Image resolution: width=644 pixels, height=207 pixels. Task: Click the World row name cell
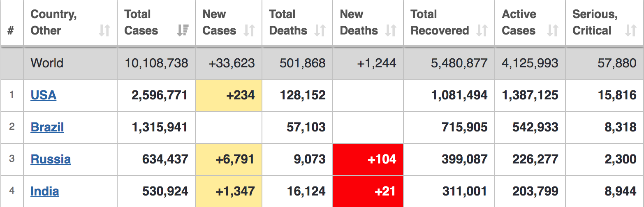click(x=47, y=63)
